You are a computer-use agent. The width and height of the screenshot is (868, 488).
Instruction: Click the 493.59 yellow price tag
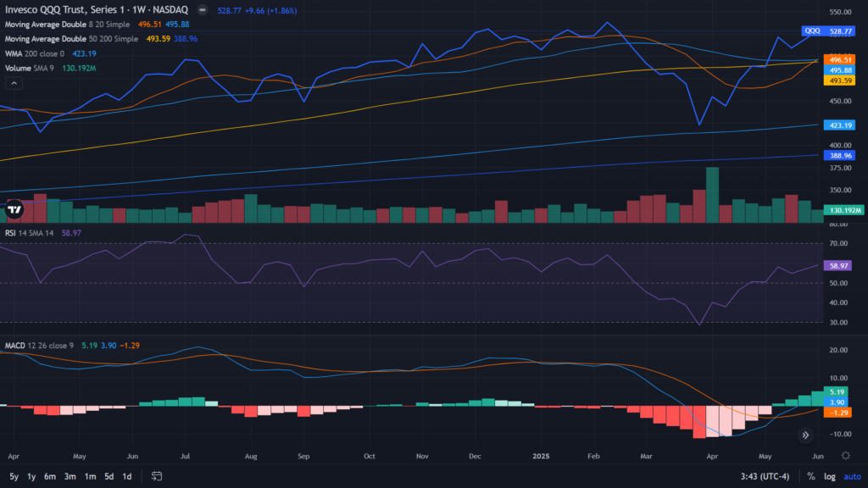tap(840, 80)
